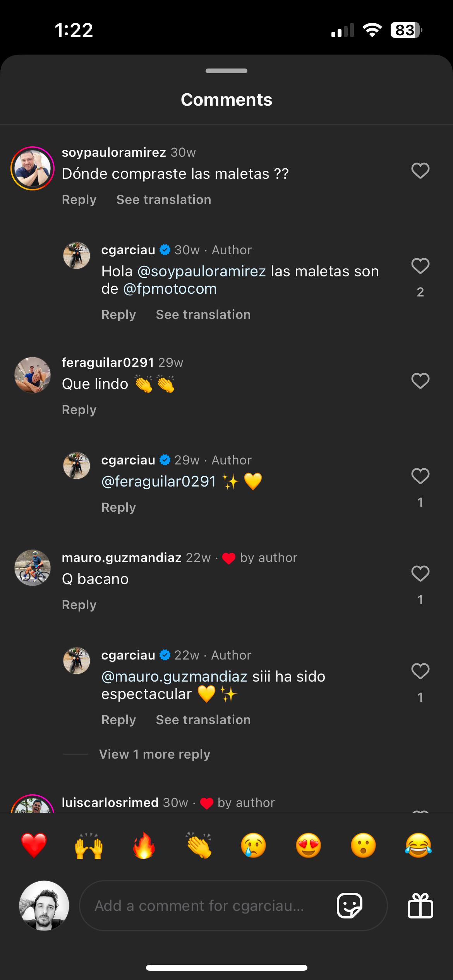The image size is (453, 980).
Task: Select the heart-eyes emoji reaction
Action: tap(308, 845)
